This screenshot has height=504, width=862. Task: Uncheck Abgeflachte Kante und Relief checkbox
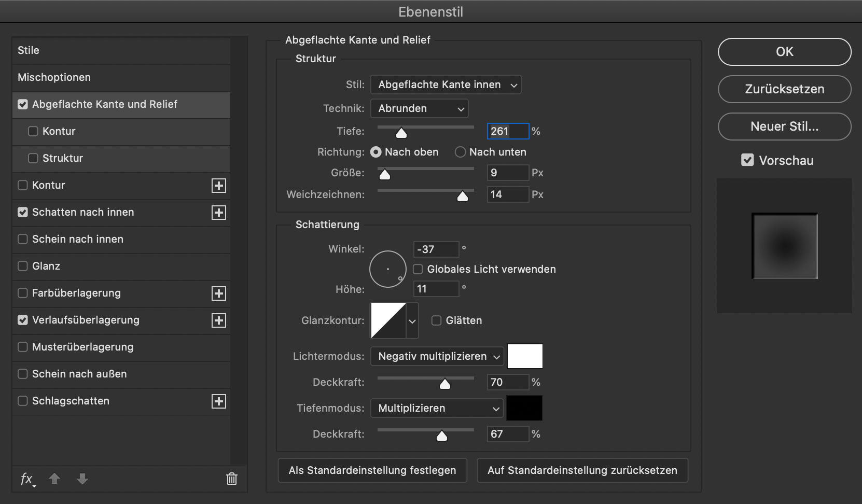(x=23, y=104)
